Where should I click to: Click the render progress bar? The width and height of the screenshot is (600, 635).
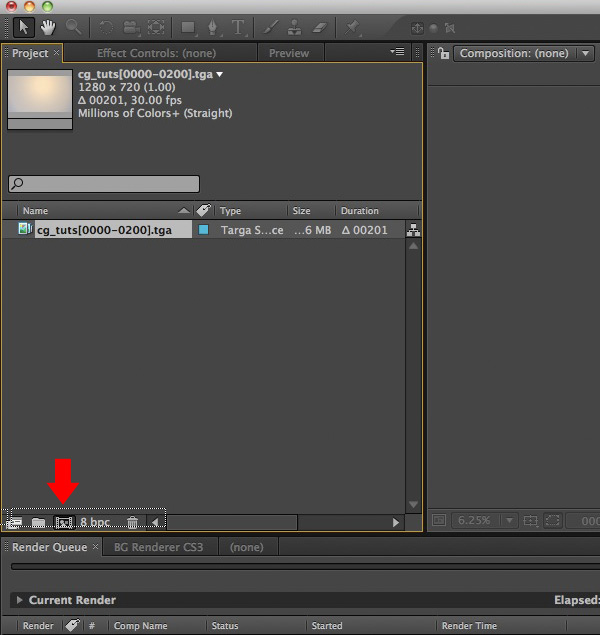(306, 566)
